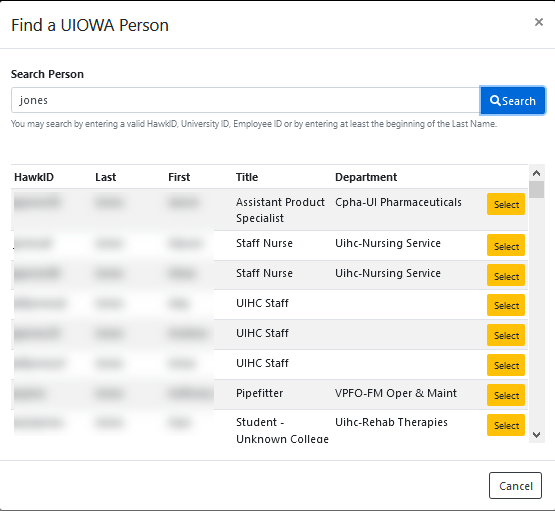
Task: Click the Cpha-UI Pharmaceuticals department cell
Action: 398,202
